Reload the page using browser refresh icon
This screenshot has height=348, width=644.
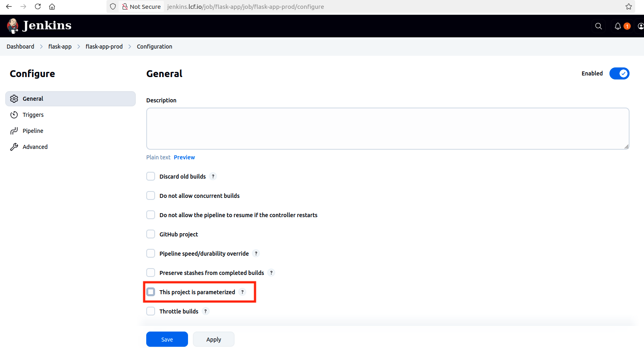38,6
